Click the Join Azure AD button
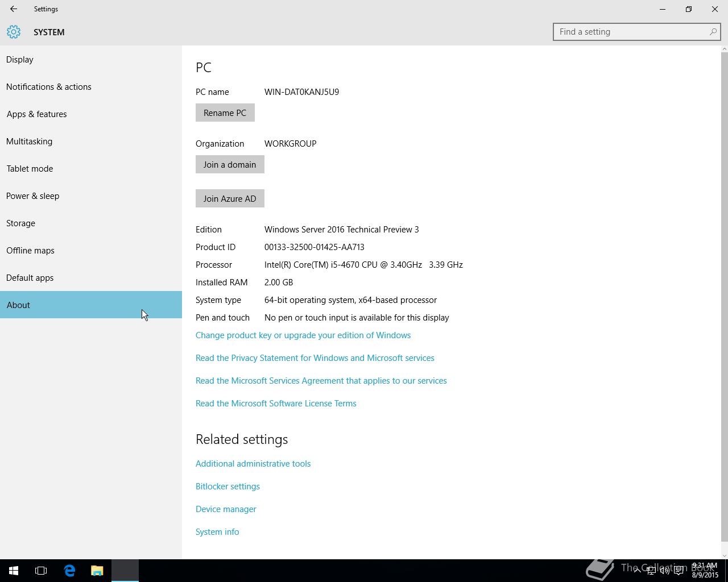Image resolution: width=728 pixels, height=582 pixels. click(230, 198)
